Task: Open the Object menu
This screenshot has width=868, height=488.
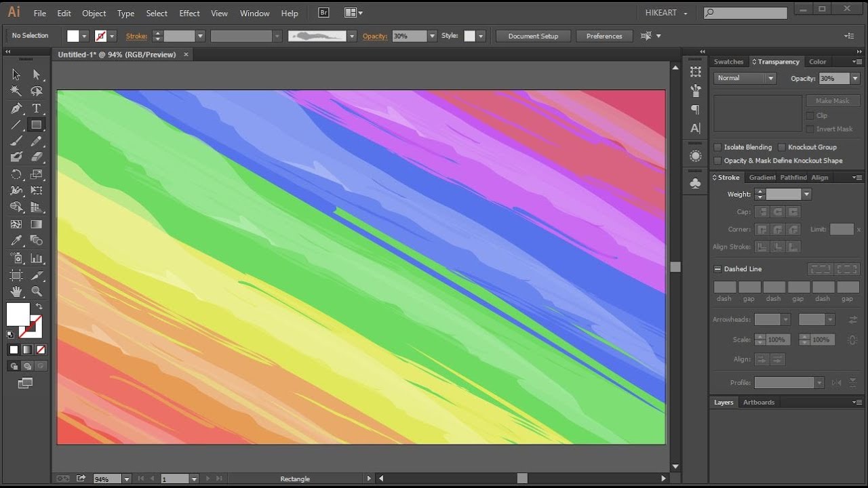Action: (94, 13)
